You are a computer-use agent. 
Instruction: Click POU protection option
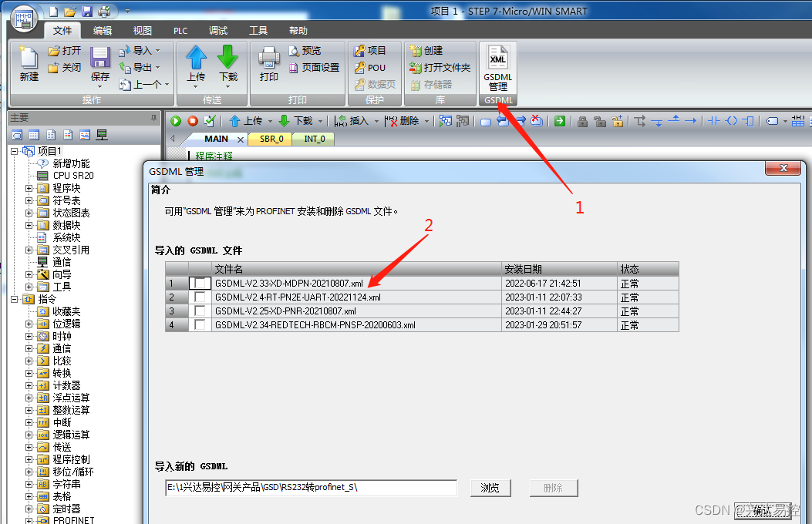click(369, 68)
